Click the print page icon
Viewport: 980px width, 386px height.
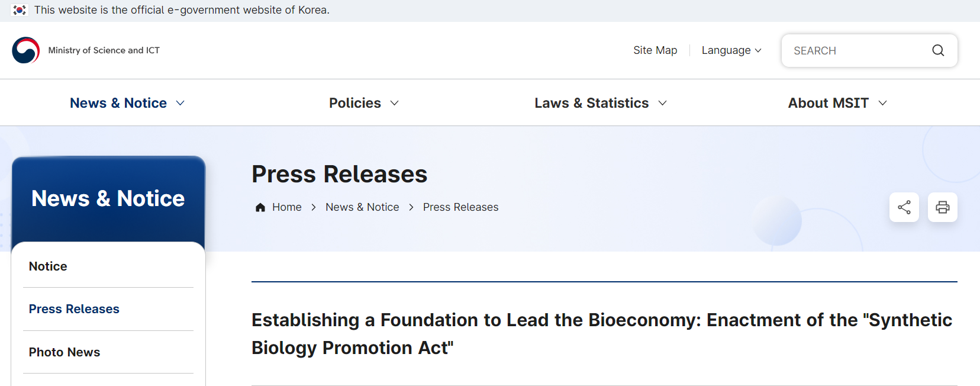click(942, 207)
